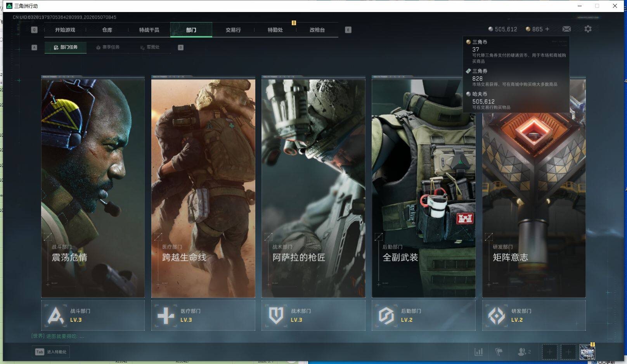Open the 震荡危情 combat department card
Viewport: 627px width, 364px height.
pyautogui.click(x=93, y=188)
